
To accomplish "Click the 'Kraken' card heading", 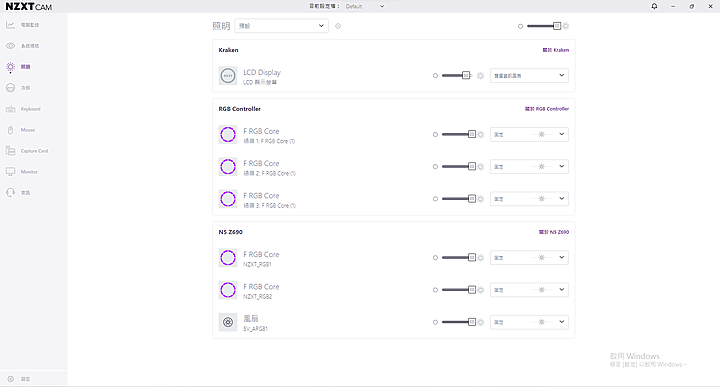I will [228, 50].
